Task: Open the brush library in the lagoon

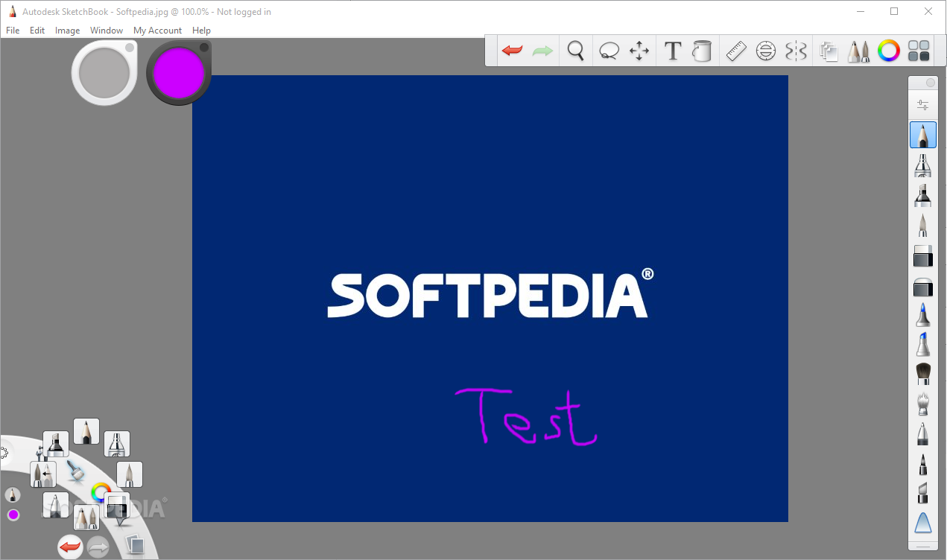Action: pos(86,517)
